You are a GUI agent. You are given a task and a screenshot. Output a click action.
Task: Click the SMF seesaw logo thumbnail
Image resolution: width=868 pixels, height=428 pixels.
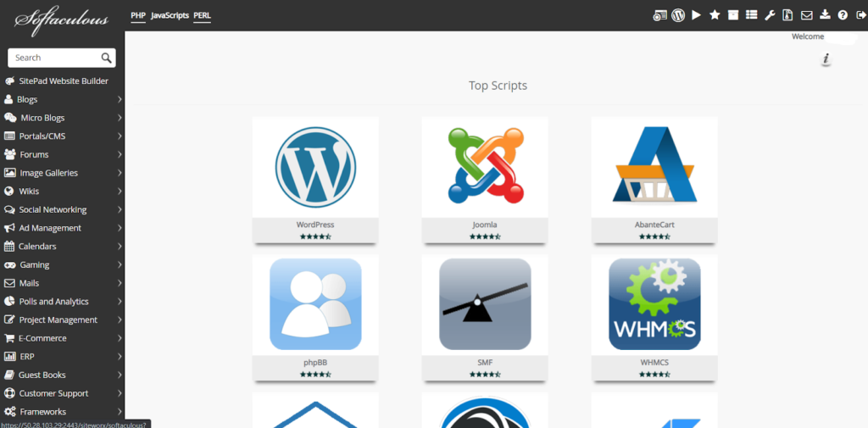pyautogui.click(x=485, y=304)
